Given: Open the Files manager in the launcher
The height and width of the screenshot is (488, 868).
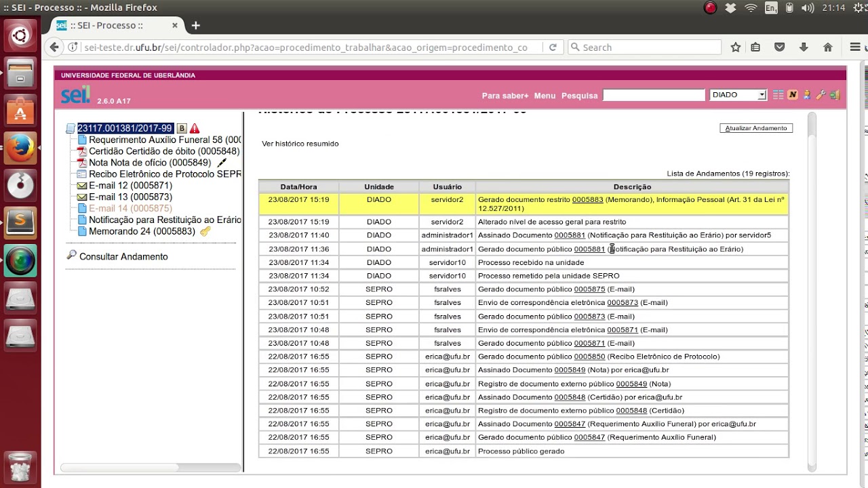Looking at the screenshot, I should click(20, 72).
